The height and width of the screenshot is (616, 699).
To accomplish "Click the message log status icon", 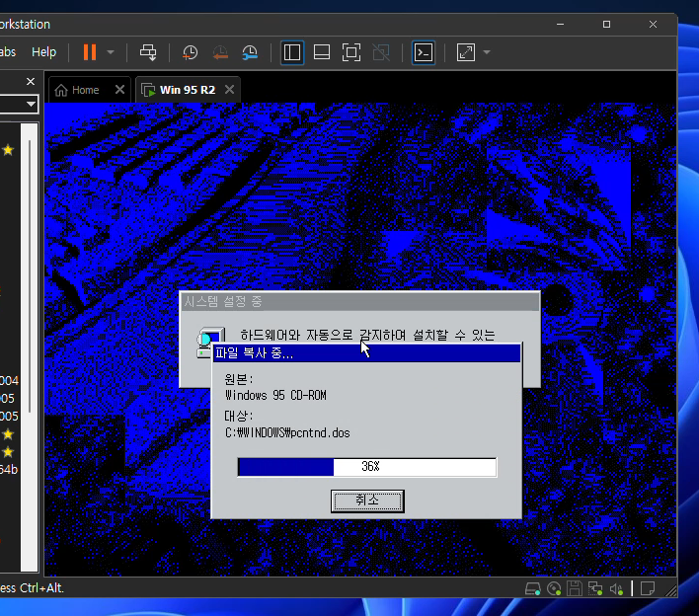I will pyautogui.click(x=648, y=588).
